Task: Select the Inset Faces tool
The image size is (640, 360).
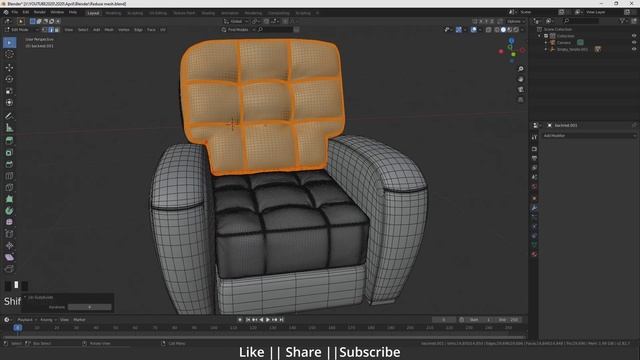Action: [x=9, y=153]
